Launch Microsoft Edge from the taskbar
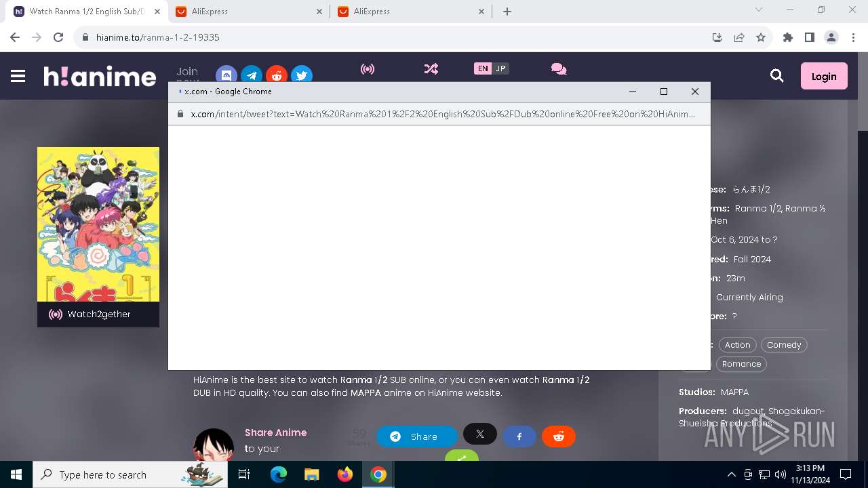 [x=279, y=474]
